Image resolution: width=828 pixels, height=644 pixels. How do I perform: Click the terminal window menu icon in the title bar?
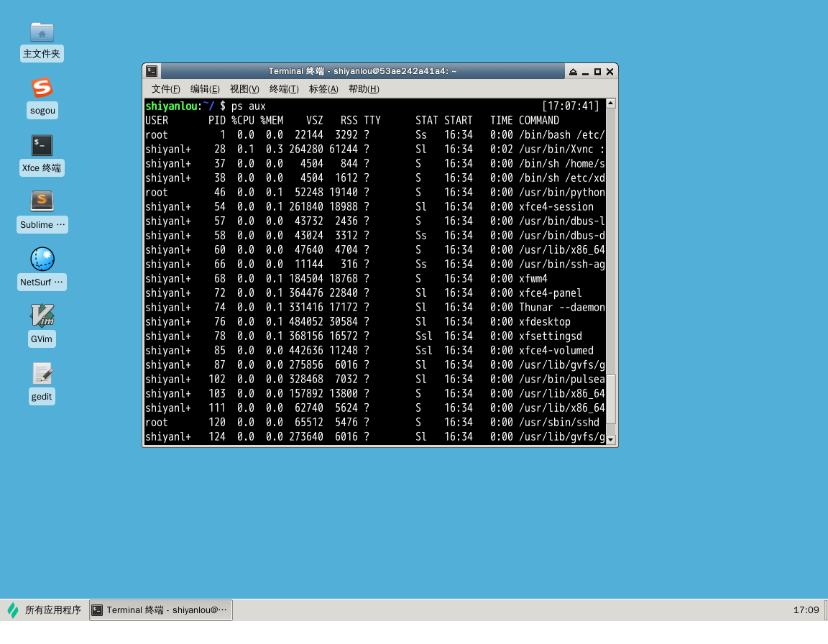coord(152,71)
